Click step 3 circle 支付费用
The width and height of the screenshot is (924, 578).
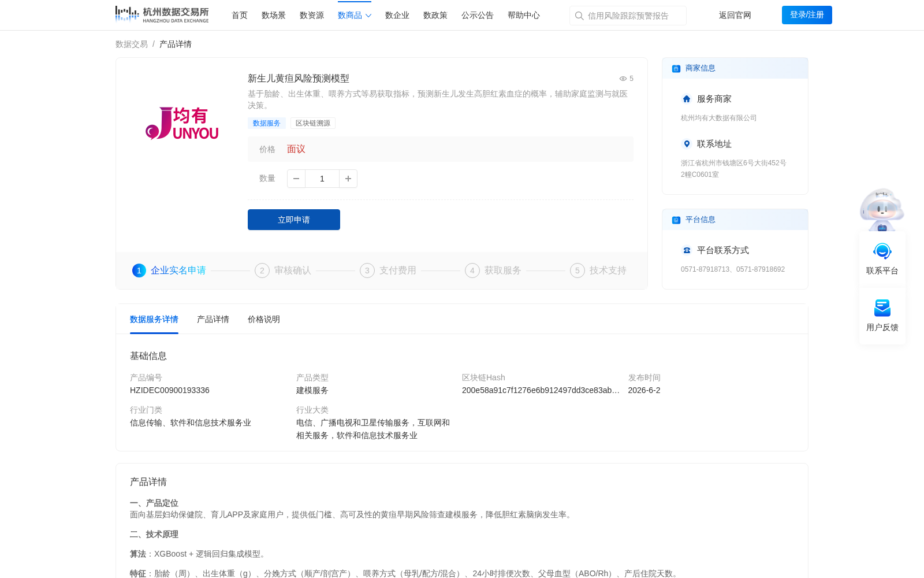367,271
